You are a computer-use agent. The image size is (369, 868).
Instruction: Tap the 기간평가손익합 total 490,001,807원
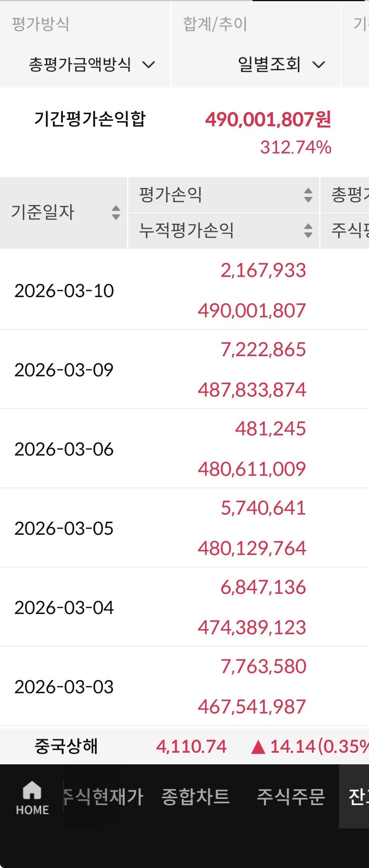(268, 120)
